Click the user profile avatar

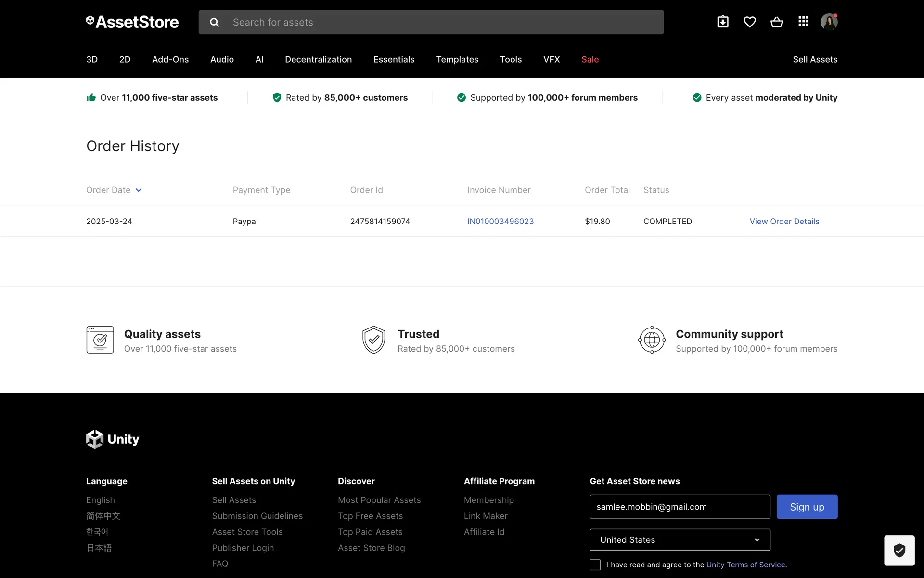(829, 22)
